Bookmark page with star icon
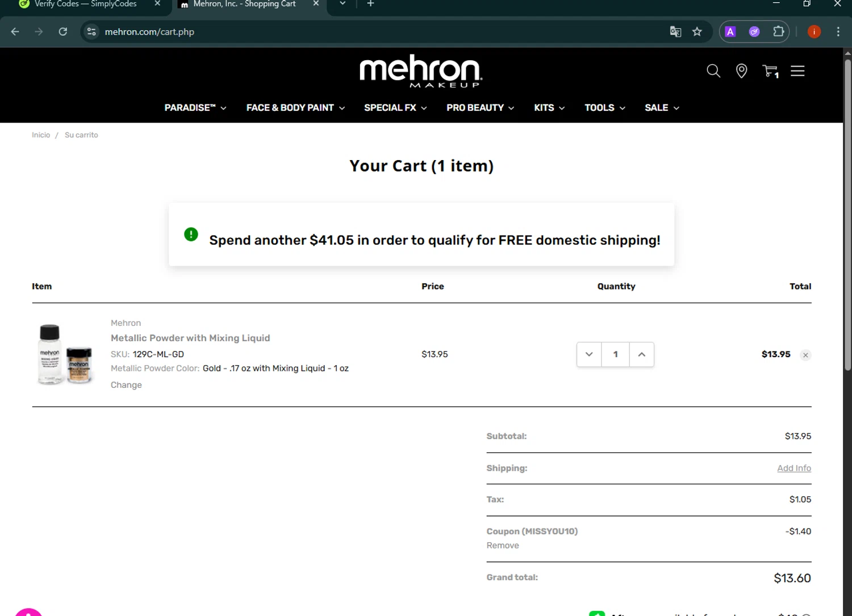The height and width of the screenshot is (616, 852). point(697,32)
